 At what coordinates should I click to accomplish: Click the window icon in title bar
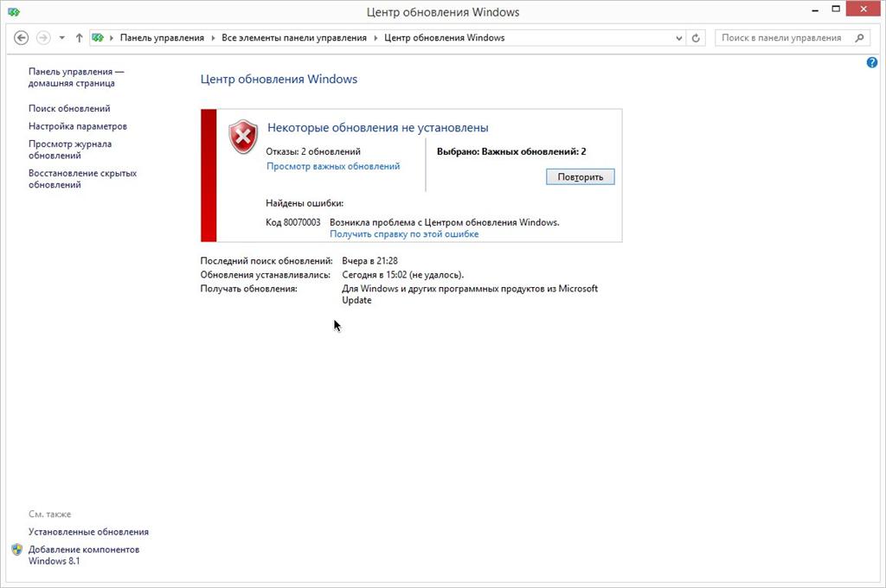14,12
